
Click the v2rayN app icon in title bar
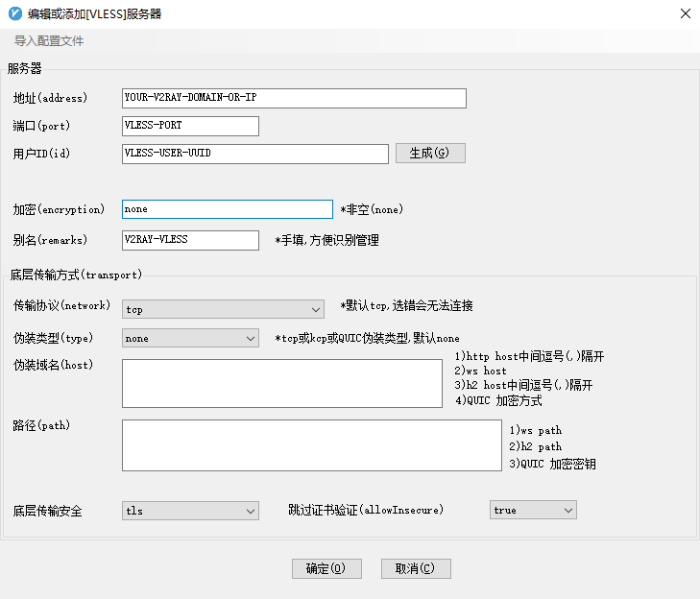click(x=15, y=13)
